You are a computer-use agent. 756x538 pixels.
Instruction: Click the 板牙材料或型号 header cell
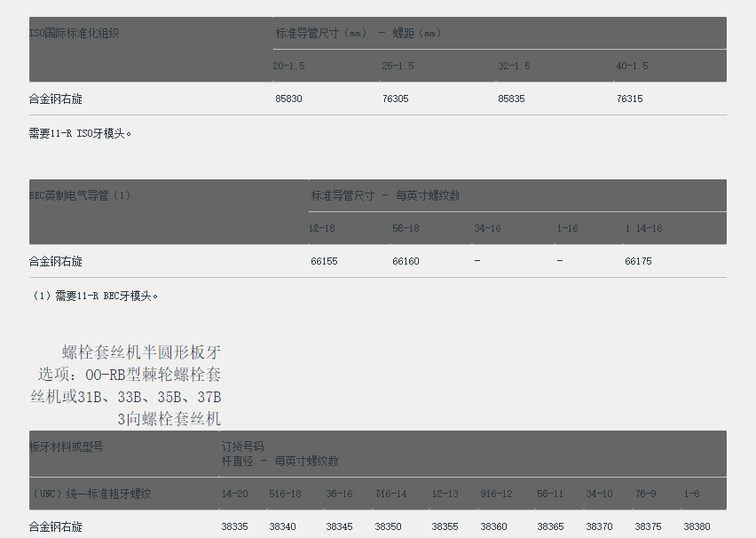tap(67, 447)
